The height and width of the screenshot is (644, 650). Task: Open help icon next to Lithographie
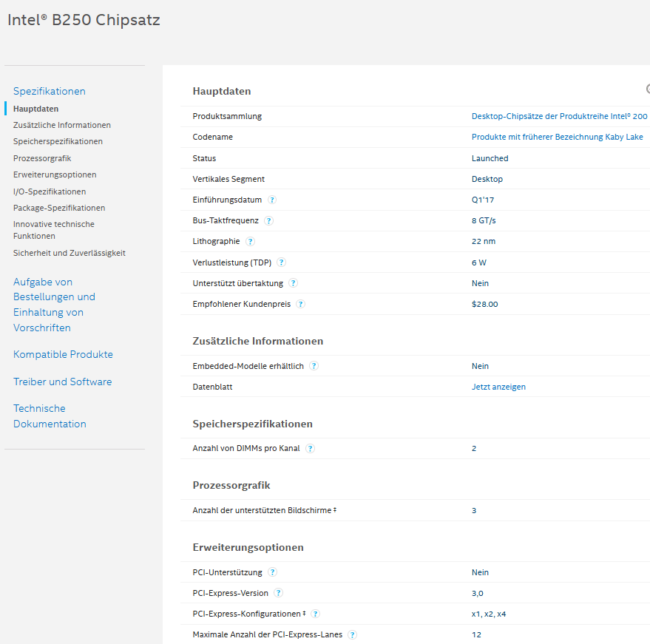pyautogui.click(x=250, y=241)
